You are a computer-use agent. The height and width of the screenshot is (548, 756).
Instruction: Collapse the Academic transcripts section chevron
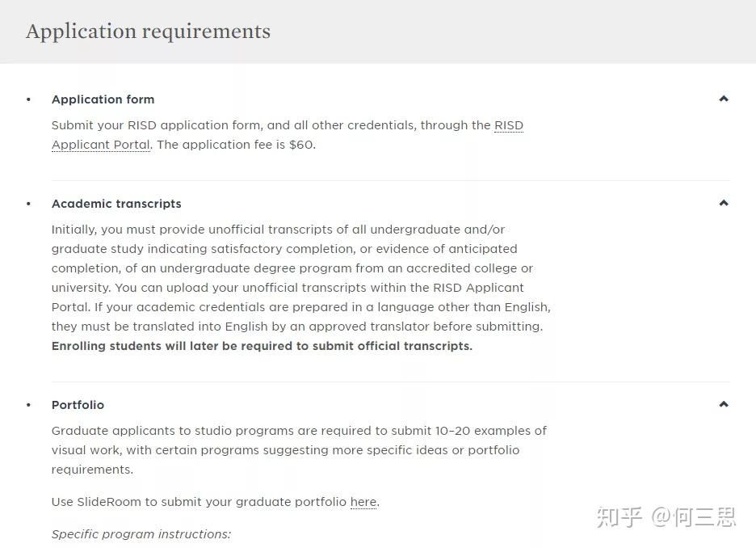[x=723, y=203]
